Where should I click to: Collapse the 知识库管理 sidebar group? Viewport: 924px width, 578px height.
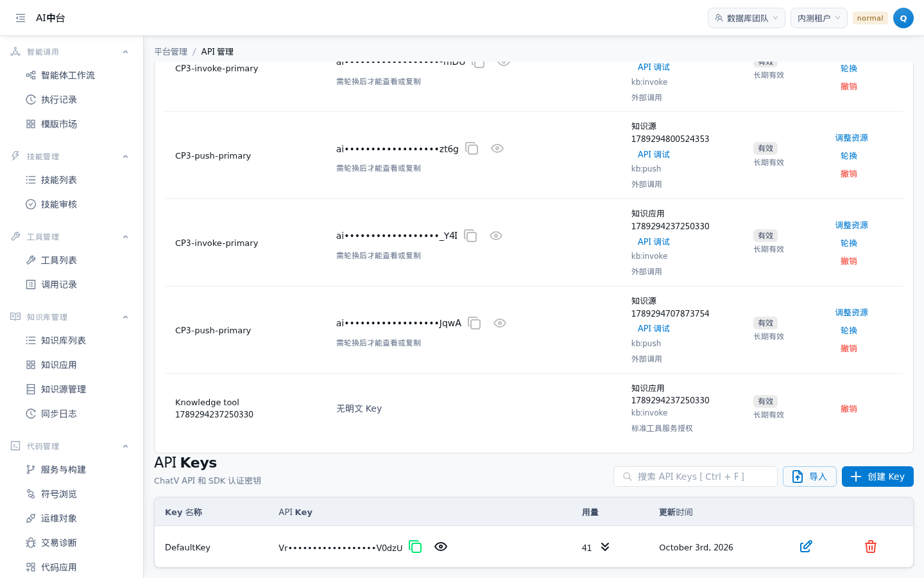pos(126,317)
